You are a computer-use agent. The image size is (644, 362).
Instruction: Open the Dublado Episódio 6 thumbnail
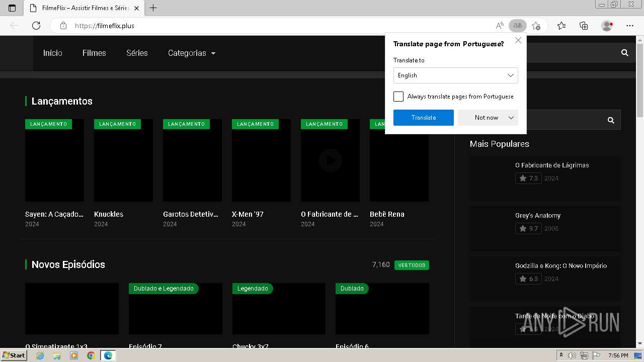coord(382,309)
